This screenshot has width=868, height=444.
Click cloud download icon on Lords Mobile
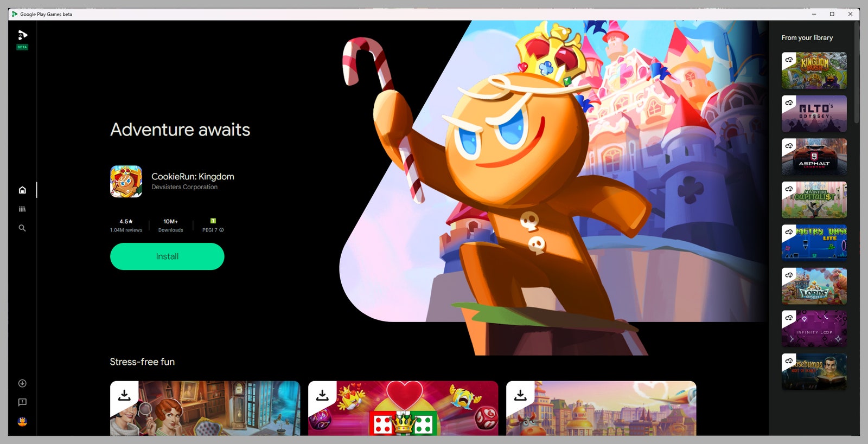[x=789, y=275]
